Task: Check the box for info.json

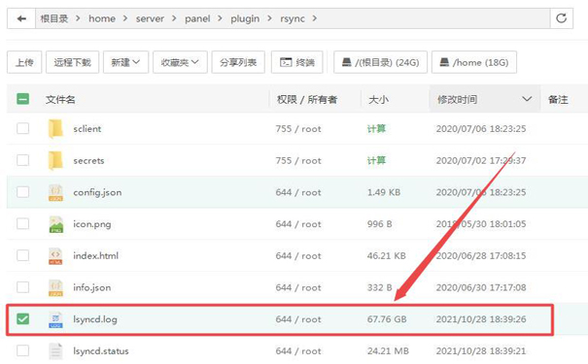Action: tap(23, 287)
